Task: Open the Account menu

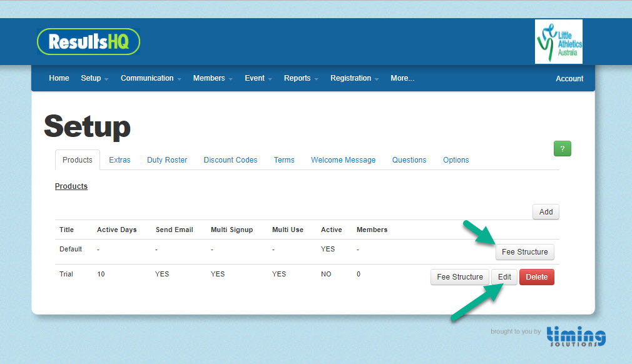Action: tap(569, 79)
